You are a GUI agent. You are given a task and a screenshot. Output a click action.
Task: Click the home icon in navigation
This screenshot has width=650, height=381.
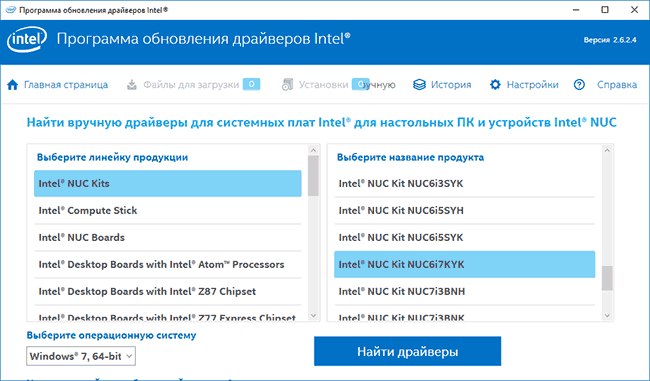pos(13,85)
